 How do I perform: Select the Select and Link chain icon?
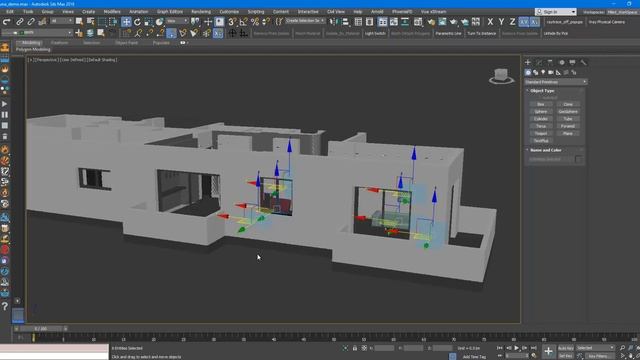click(20, 22)
